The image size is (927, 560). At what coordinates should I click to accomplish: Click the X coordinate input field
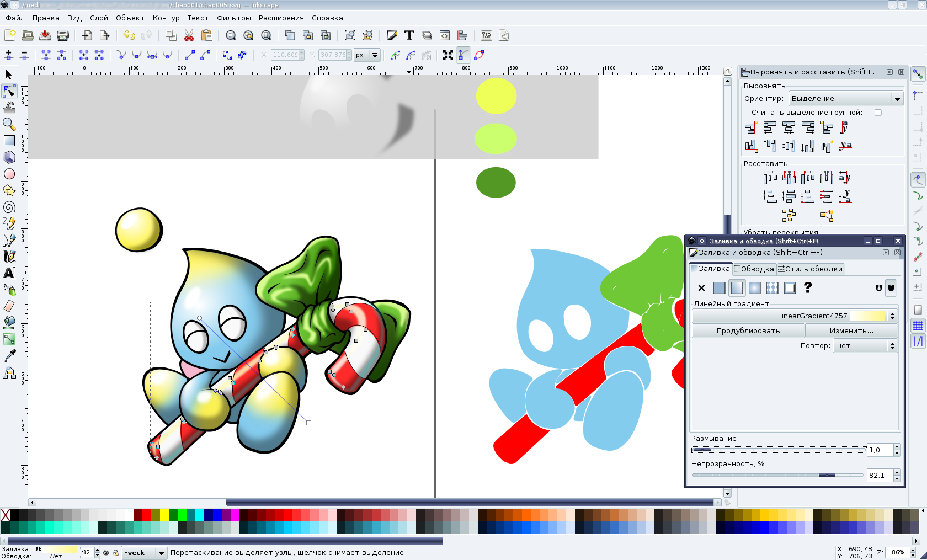click(x=287, y=55)
